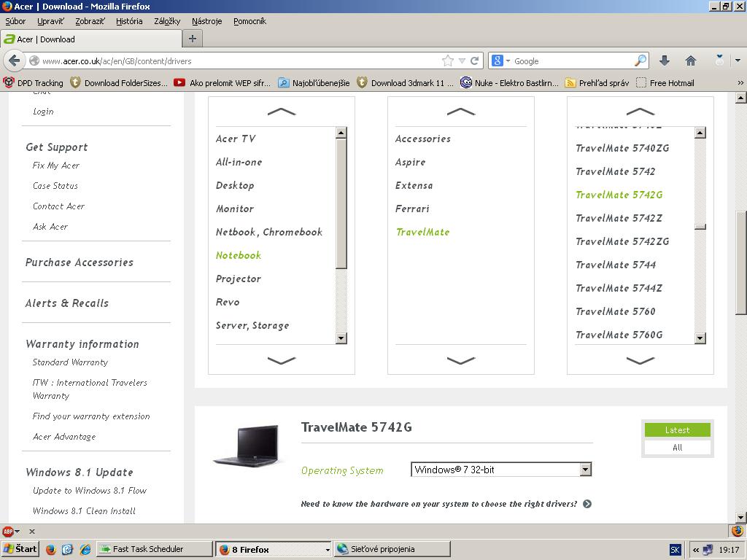Image resolution: width=747 pixels, height=560 pixels.
Task: Select TravelMate 5760G model
Action: click(x=619, y=335)
